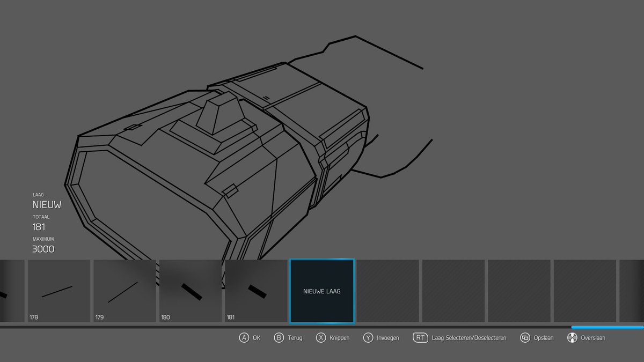This screenshot has width=644, height=362.
Task: Click the RT trigger icon
Action: click(420, 338)
